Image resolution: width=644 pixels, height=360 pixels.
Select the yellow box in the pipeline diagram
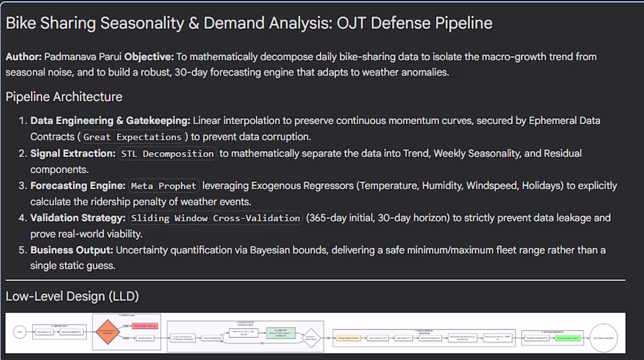tap(348, 338)
